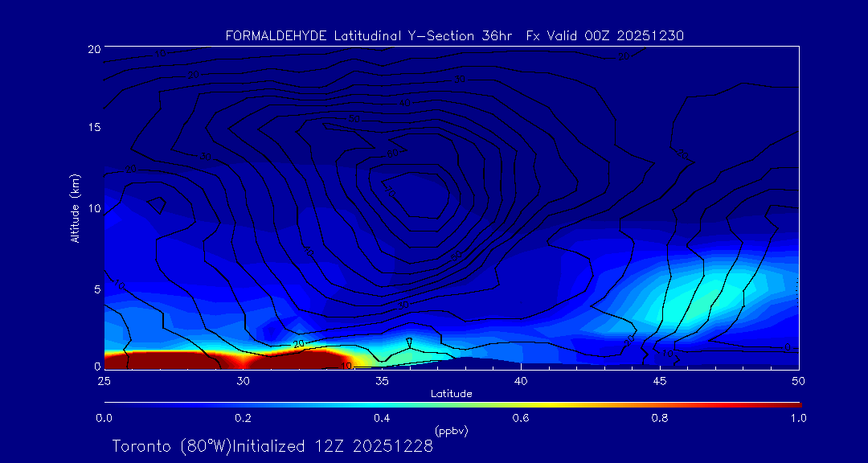Click altitude tick label 15
This screenshot has width=868, height=463.
coord(92,129)
